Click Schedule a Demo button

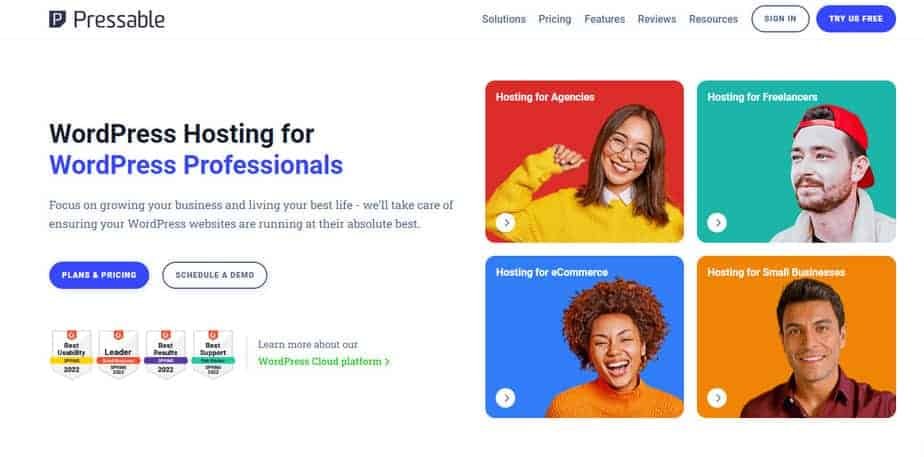[x=214, y=275]
